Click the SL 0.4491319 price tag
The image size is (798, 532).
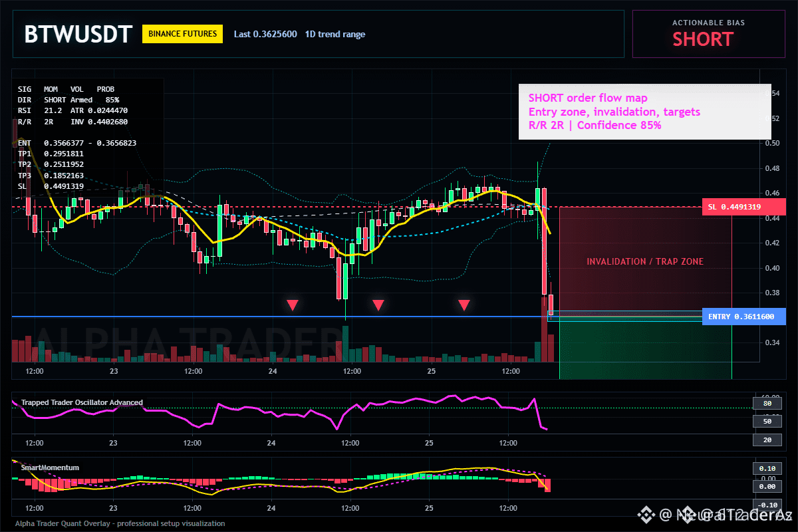pyautogui.click(x=743, y=207)
